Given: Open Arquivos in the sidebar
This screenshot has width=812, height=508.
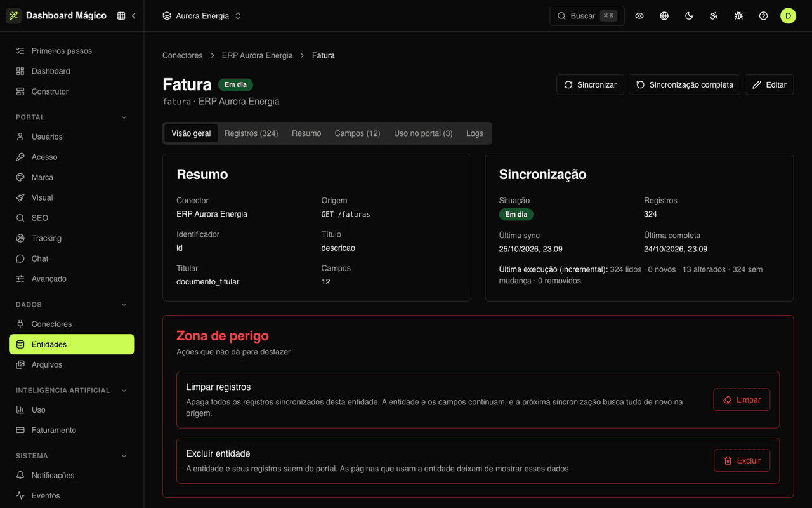Looking at the screenshot, I should pos(72,364).
